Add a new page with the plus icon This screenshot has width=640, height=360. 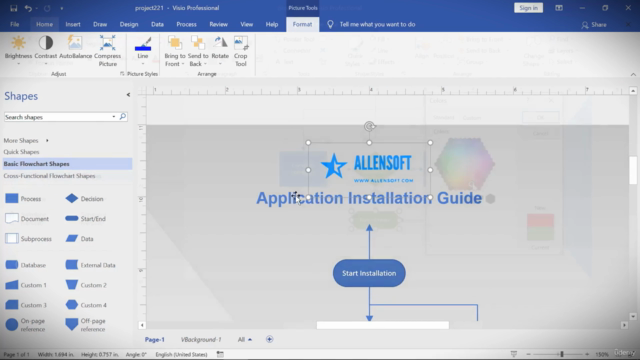[269, 339]
